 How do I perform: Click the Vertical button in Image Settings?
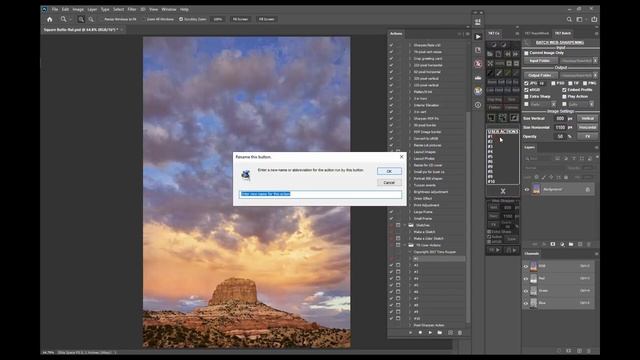click(587, 118)
